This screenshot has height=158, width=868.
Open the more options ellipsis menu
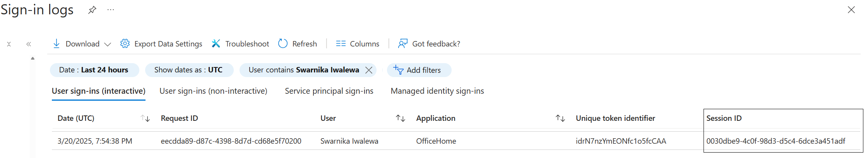[x=111, y=10]
